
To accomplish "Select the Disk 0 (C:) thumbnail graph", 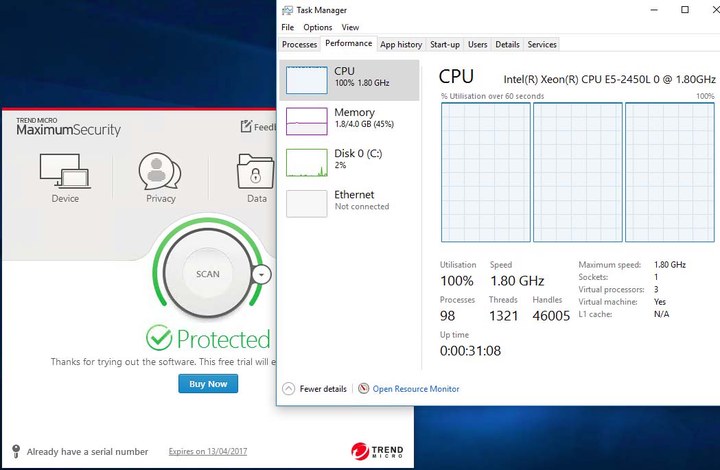I will [x=307, y=162].
